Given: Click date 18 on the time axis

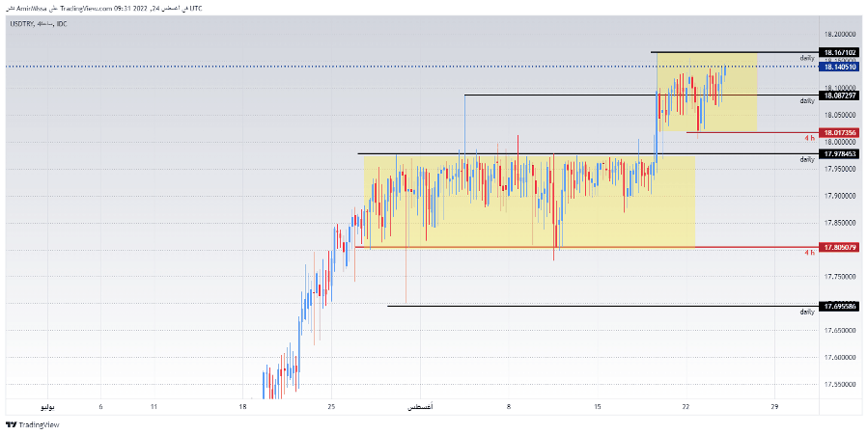Looking at the screenshot, I should point(242,407).
